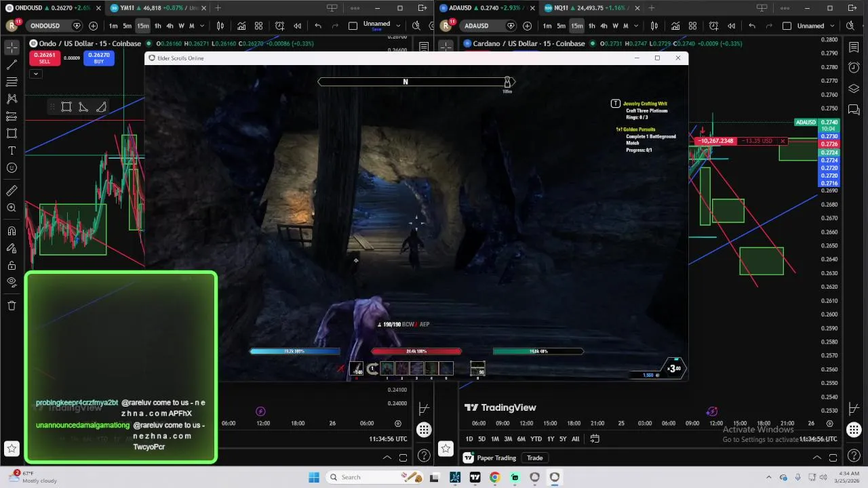
Task: Toggle lock all drawings in left sidebar
Action: click(x=12, y=265)
